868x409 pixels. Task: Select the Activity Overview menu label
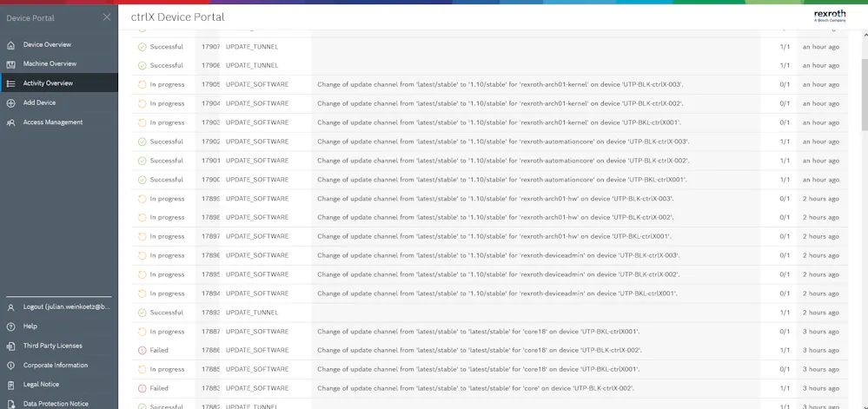pyautogui.click(x=48, y=83)
